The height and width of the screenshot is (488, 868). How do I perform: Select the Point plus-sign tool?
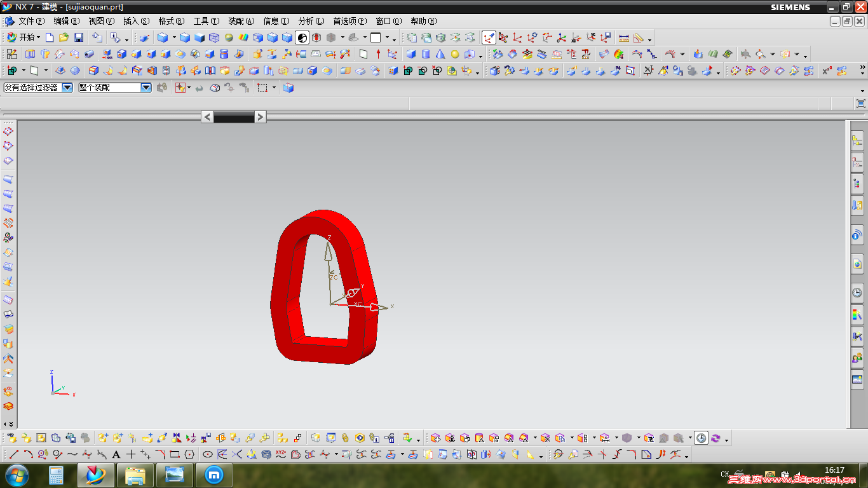(x=130, y=454)
